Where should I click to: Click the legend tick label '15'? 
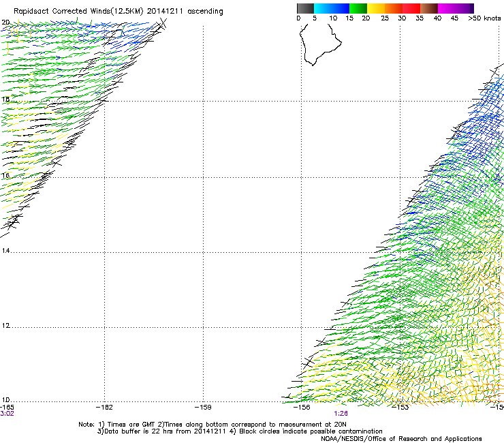349,18
